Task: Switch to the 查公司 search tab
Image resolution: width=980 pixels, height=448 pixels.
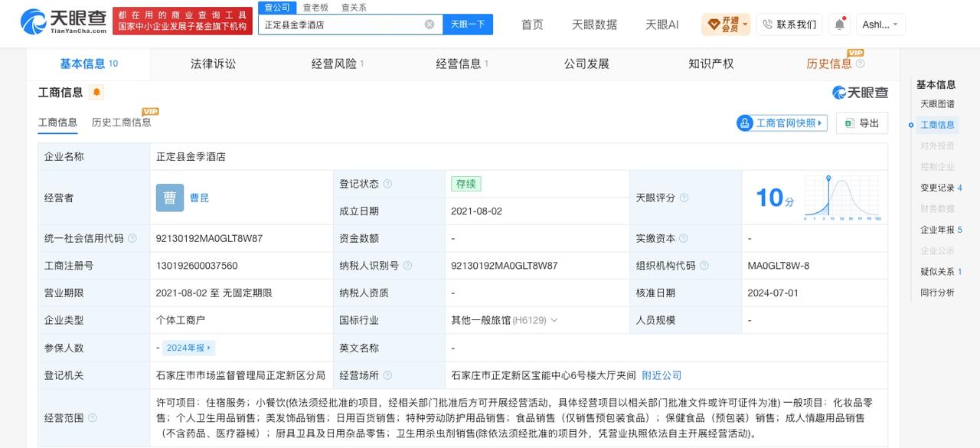Action: coord(276,7)
